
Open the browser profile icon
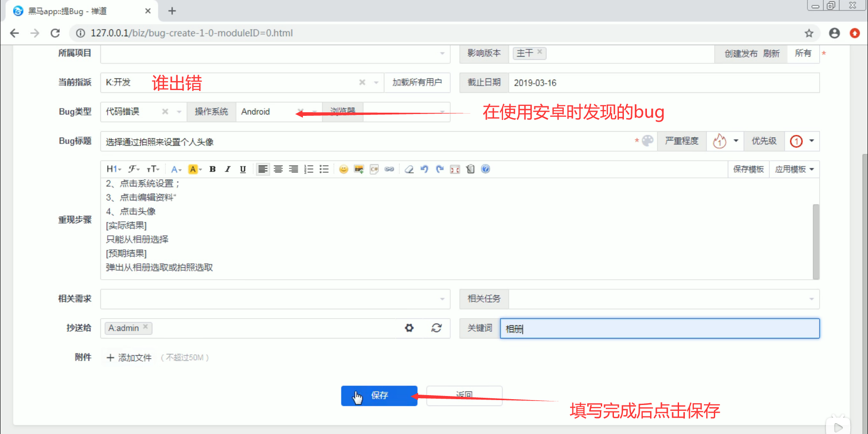click(x=834, y=33)
